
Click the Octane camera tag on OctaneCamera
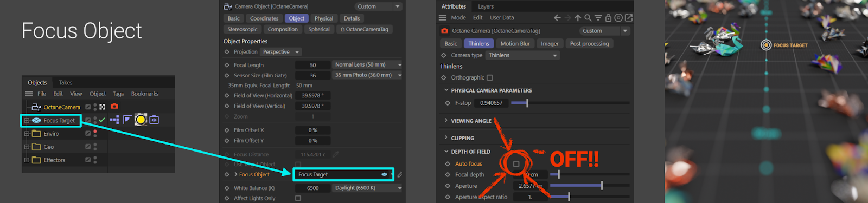pos(114,107)
